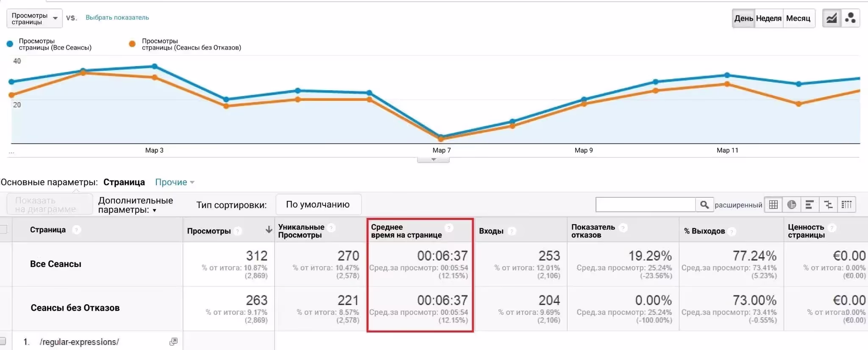The image size is (868, 350).
Task: Click the Выбрать показатель link
Action: (x=117, y=17)
